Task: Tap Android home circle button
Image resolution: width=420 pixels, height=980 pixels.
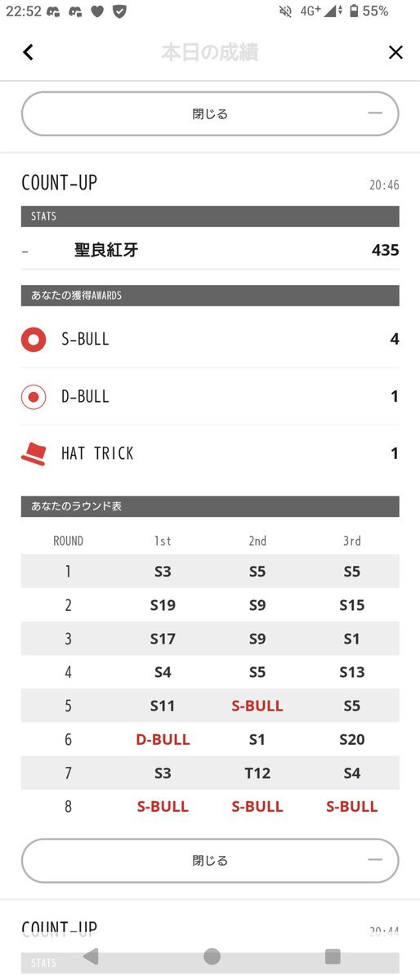Action: coord(212,956)
